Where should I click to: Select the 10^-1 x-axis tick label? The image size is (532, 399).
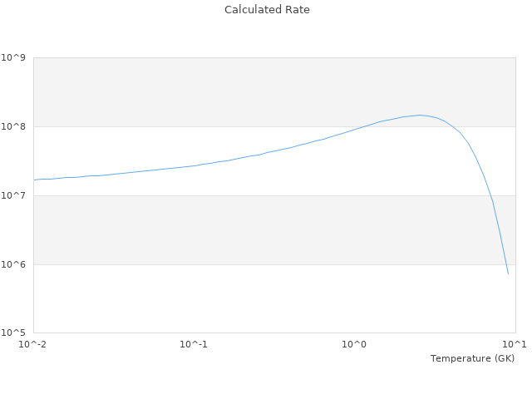194,344
